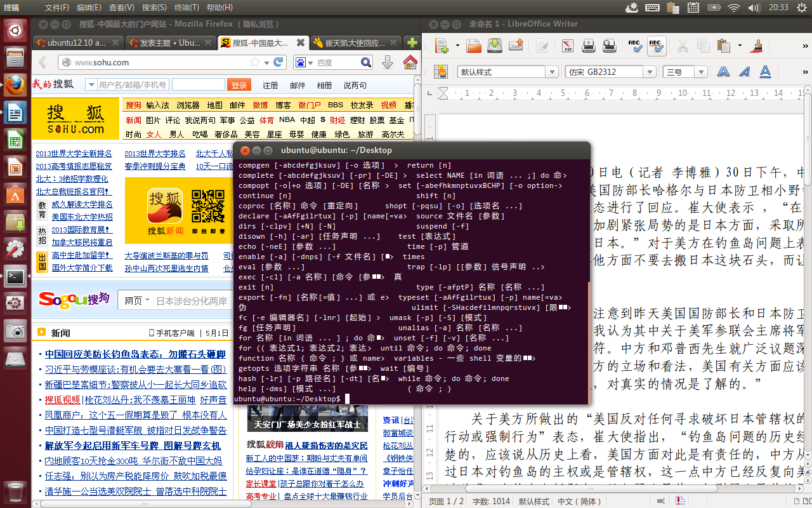
Task: Open LibreOffice Calc from the launcher
Action: pyautogui.click(x=16, y=140)
